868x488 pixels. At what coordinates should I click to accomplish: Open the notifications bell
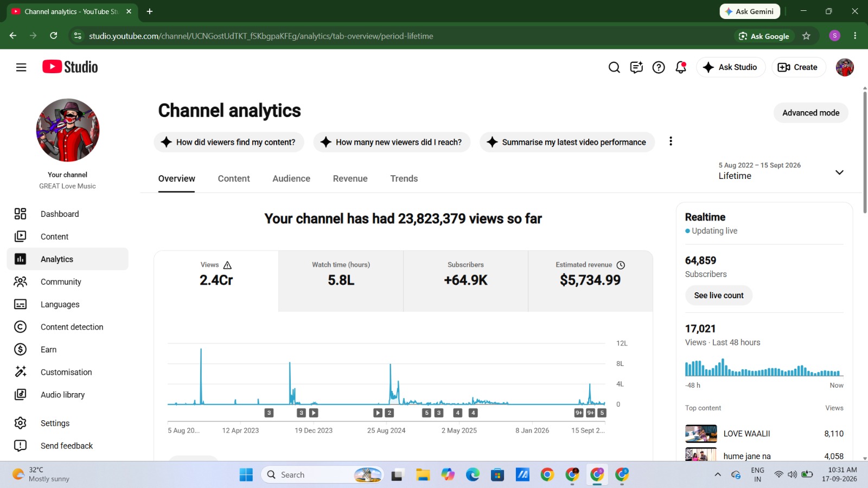pyautogui.click(x=681, y=67)
